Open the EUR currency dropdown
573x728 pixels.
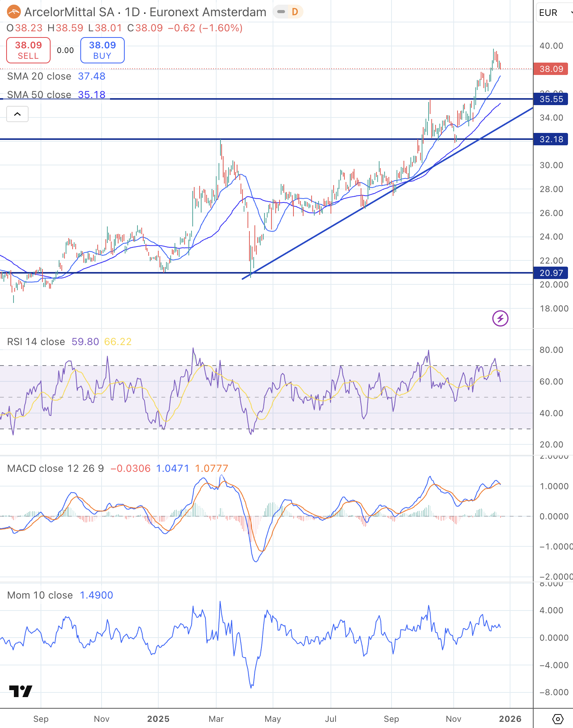click(552, 13)
